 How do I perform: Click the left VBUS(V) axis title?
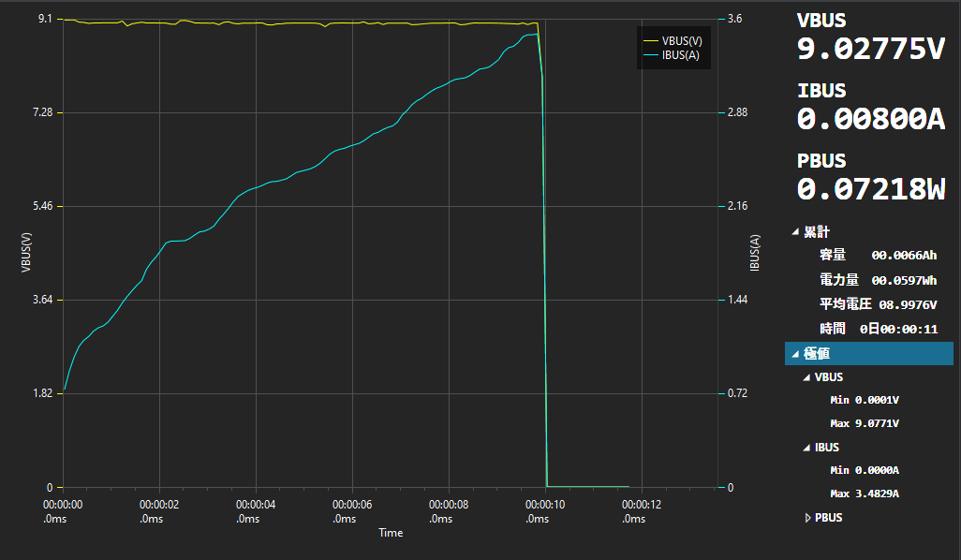pos(26,253)
